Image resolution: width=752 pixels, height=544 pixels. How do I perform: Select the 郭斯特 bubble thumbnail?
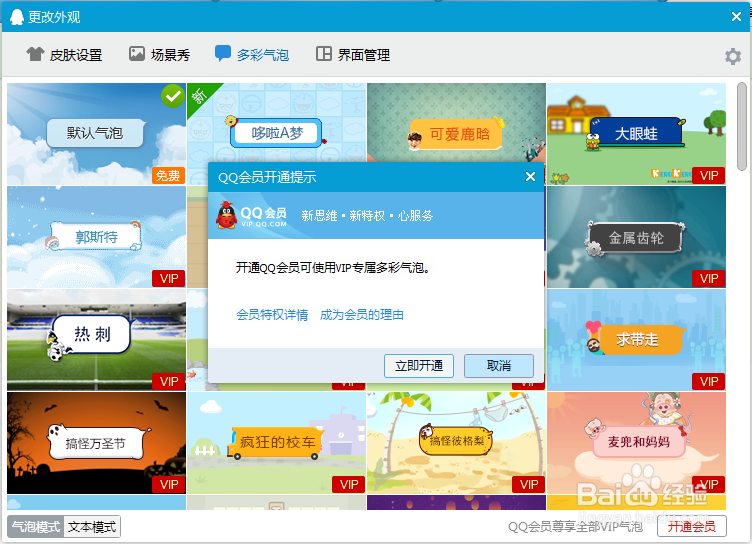pyautogui.click(x=96, y=237)
